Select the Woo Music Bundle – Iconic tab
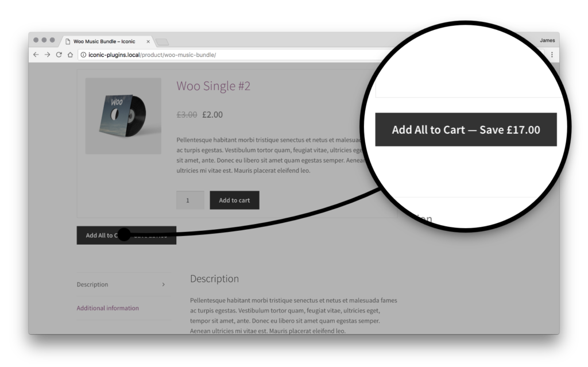The height and width of the screenshot is (367, 588). [x=105, y=41]
